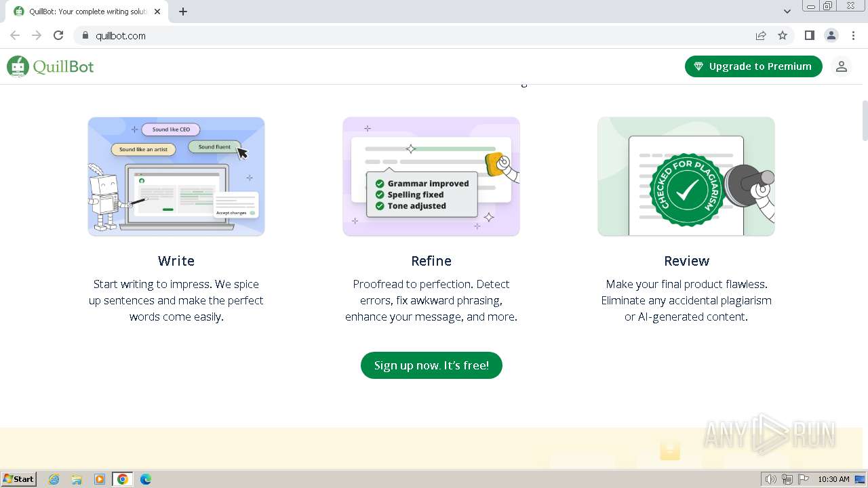This screenshot has width=868, height=488.
Task: Click the Write heading
Action: coord(176,261)
